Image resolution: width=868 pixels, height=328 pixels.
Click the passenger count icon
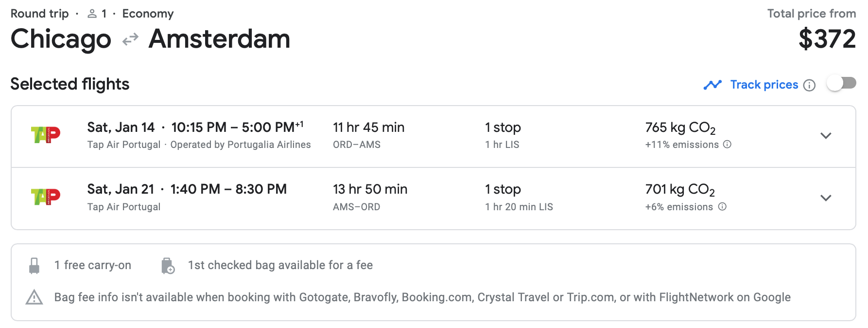coord(92,14)
